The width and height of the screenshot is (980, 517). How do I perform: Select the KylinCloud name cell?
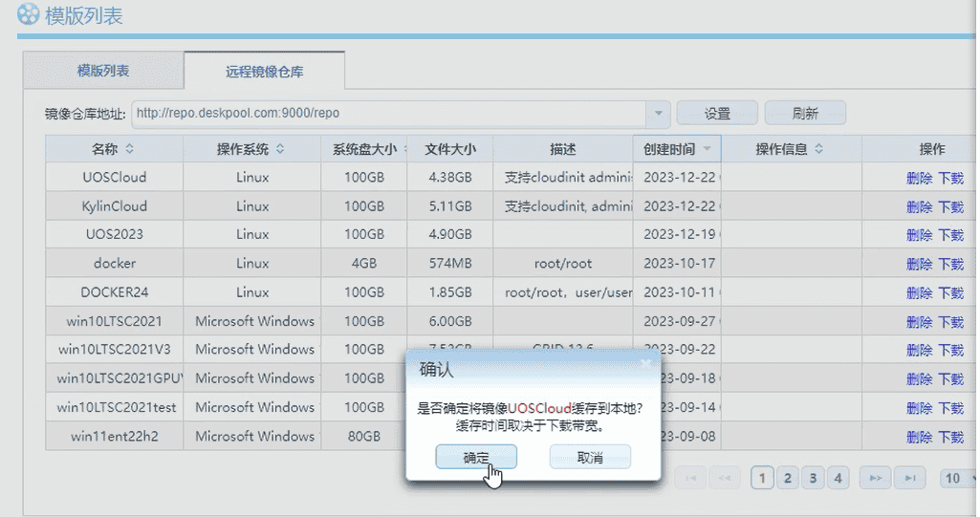click(x=115, y=206)
